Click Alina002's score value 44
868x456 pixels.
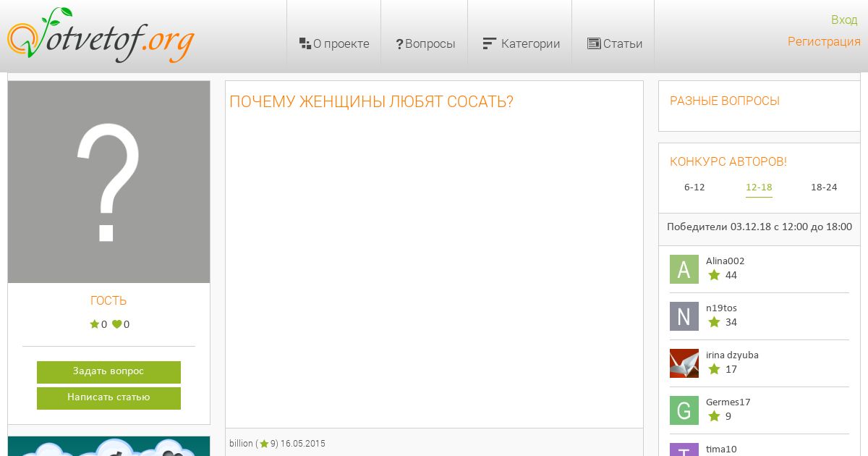coord(731,275)
